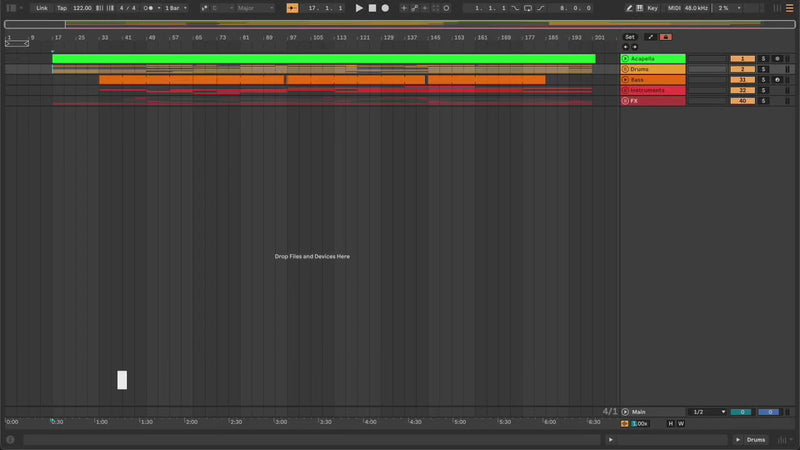Click the automation mode button beside Set

coord(650,37)
